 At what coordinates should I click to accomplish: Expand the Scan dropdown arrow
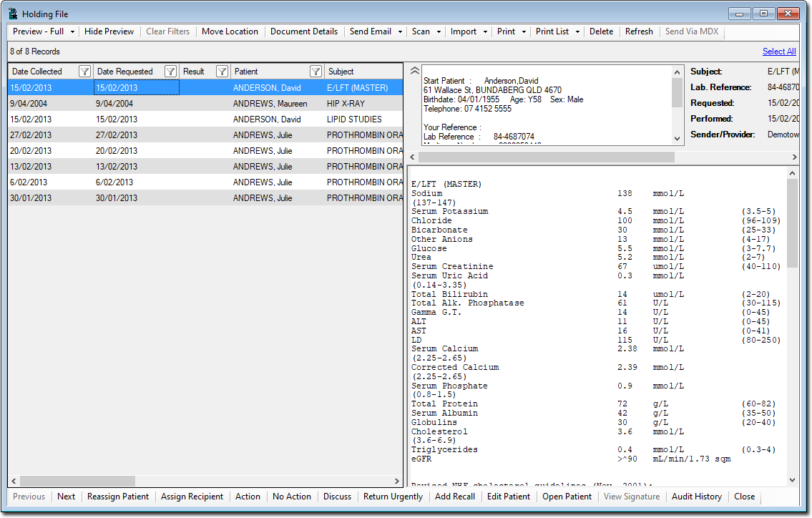pyautogui.click(x=439, y=31)
